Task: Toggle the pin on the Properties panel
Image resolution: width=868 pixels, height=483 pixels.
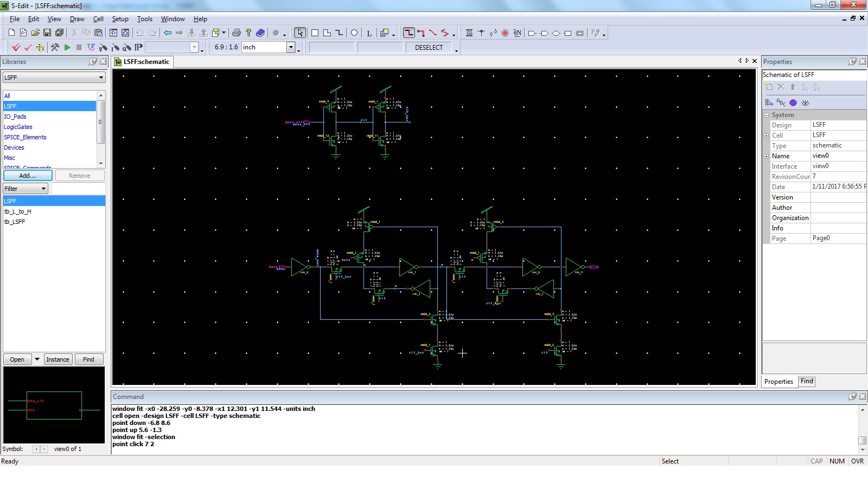Action: (852, 62)
